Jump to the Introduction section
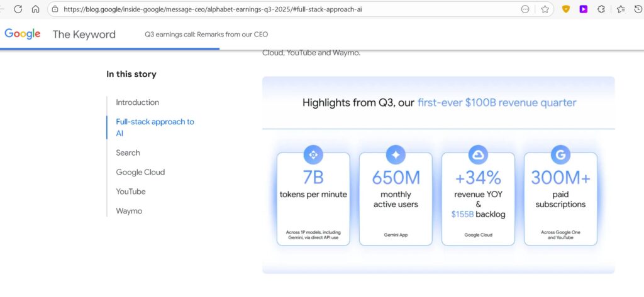Image resolution: width=644 pixels, height=297 pixels. (137, 102)
